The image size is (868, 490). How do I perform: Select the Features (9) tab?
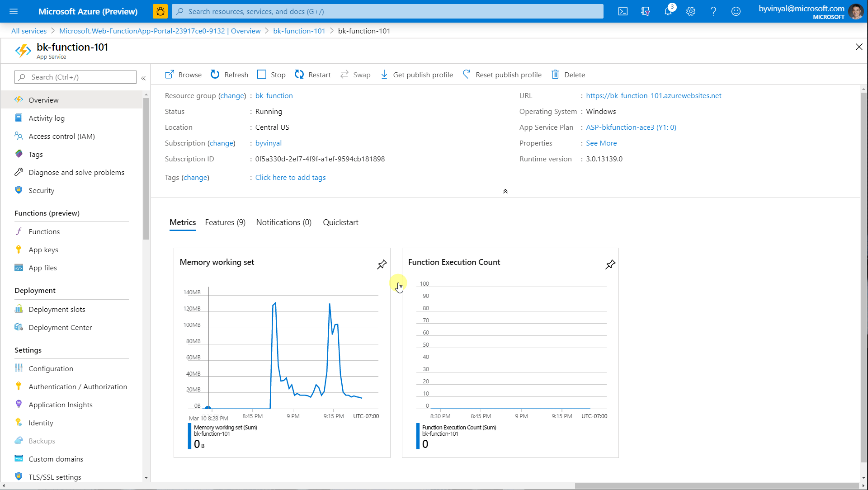[225, 222]
